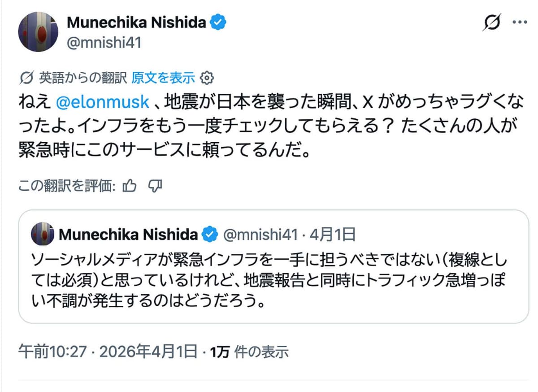Click the Grok icon beside the translation notice

27,77
